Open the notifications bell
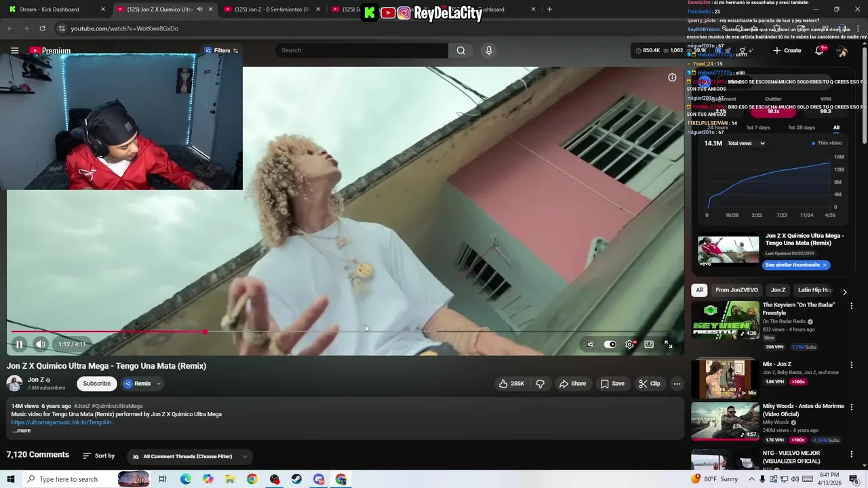 [819, 51]
